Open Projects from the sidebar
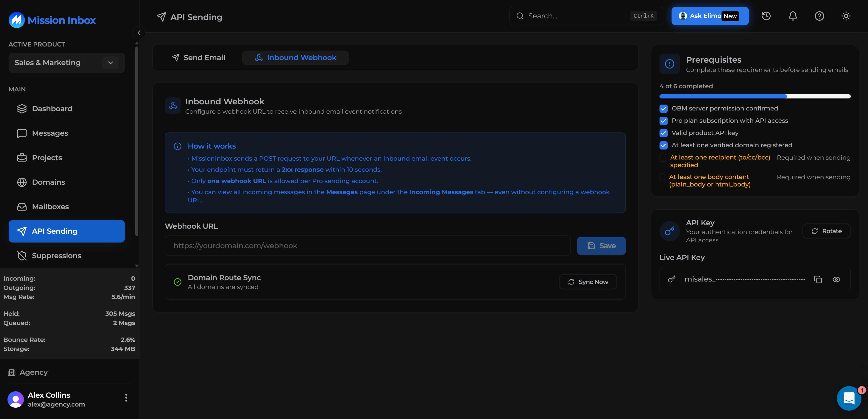The height and width of the screenshot is (419, 868). [x=67, y=157]
